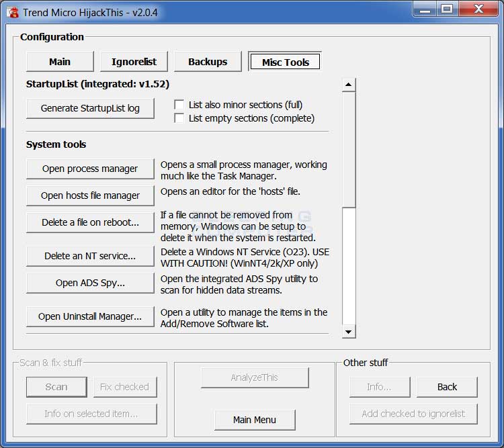Click the Back button

[x=447, y=387]
